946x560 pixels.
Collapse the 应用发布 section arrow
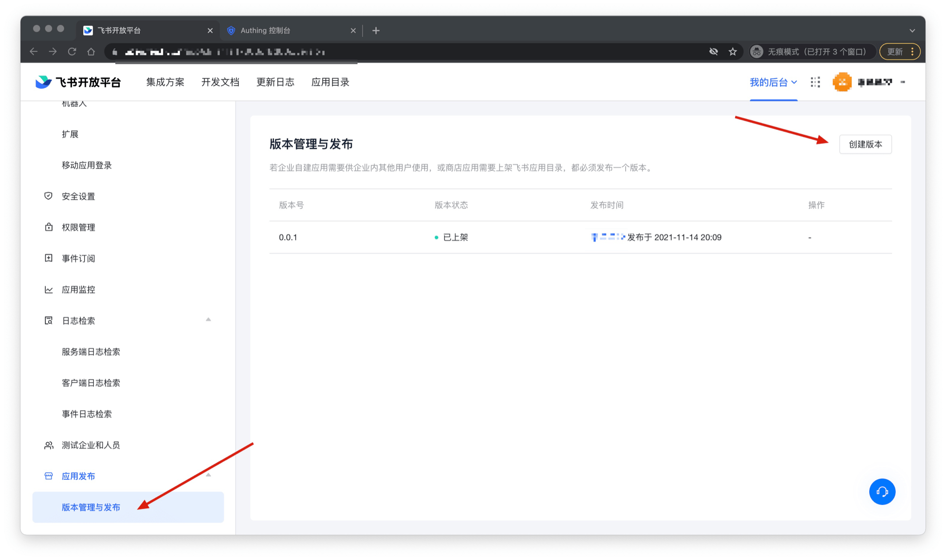pos(208,475)
